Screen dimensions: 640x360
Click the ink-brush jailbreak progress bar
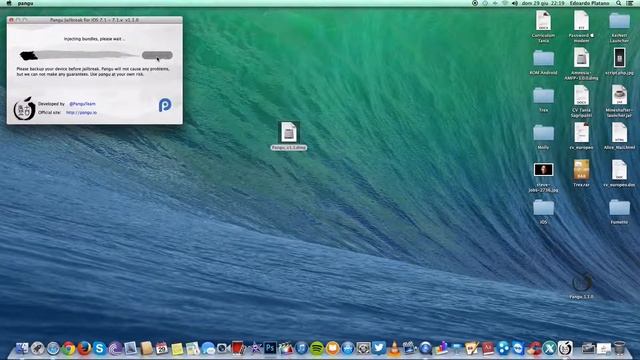[80, 55]
